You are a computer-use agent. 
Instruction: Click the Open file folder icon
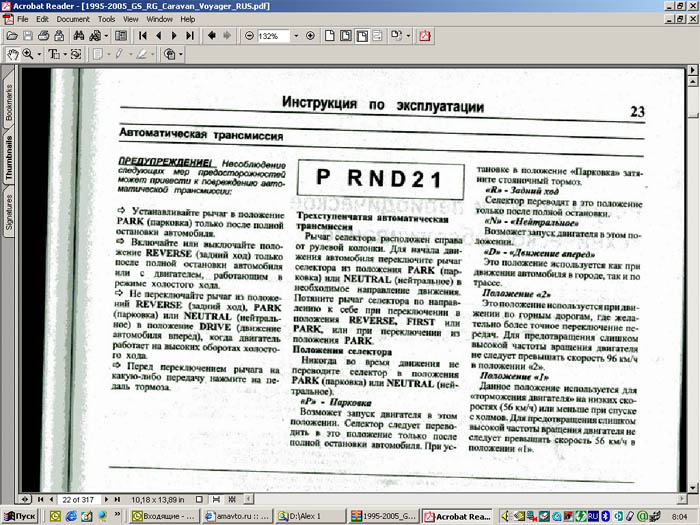click(11, 35)
